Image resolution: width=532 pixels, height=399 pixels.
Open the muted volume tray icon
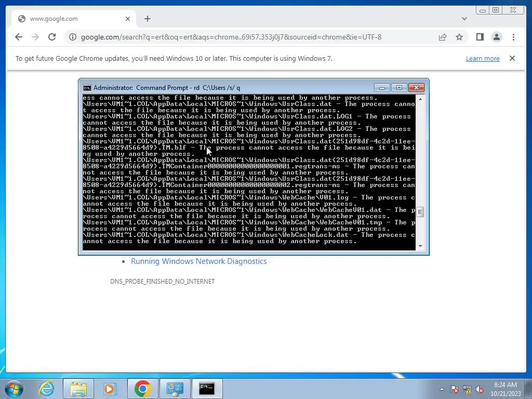480,389
